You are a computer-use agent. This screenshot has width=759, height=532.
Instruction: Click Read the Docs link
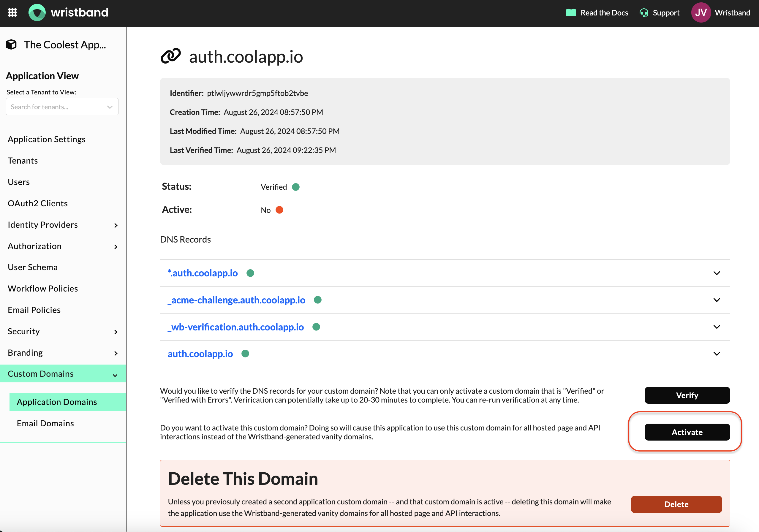point(604,13)
